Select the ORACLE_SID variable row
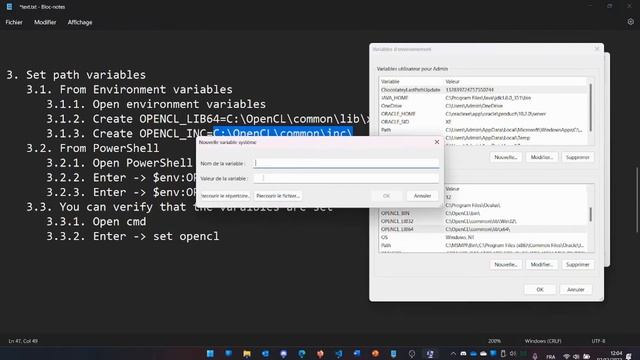Viewport: 640px width, 360px height. point(484,122)
